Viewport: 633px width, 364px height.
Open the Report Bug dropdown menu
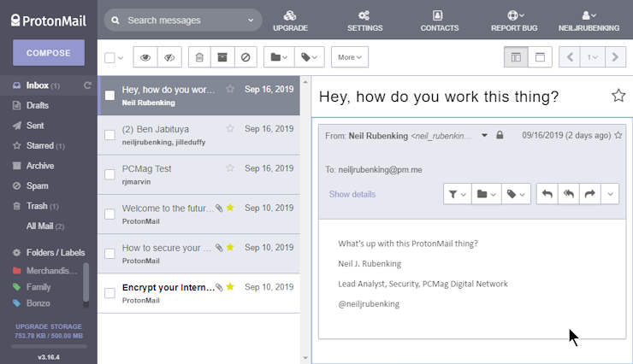tap(514, 21)
